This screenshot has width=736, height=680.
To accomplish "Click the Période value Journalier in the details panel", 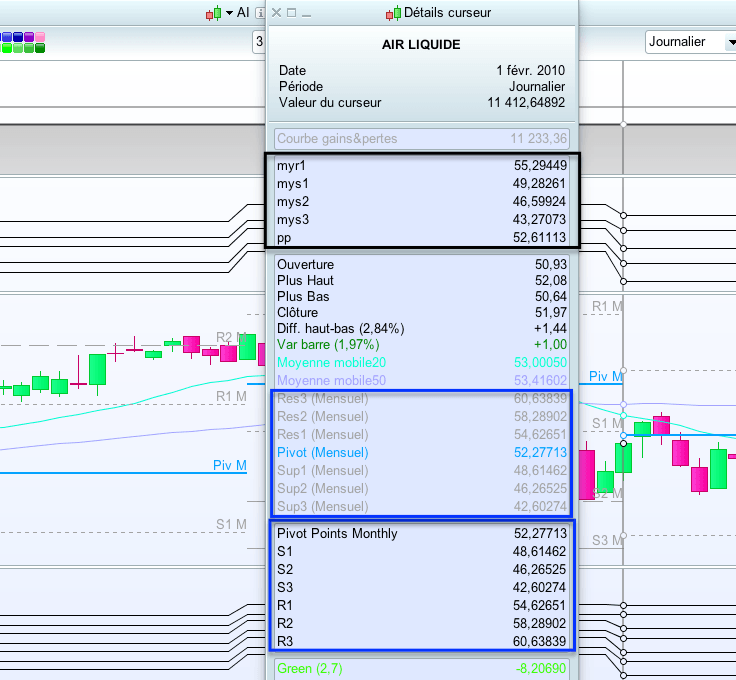I will pyautogui.click(x=537, y=86).
